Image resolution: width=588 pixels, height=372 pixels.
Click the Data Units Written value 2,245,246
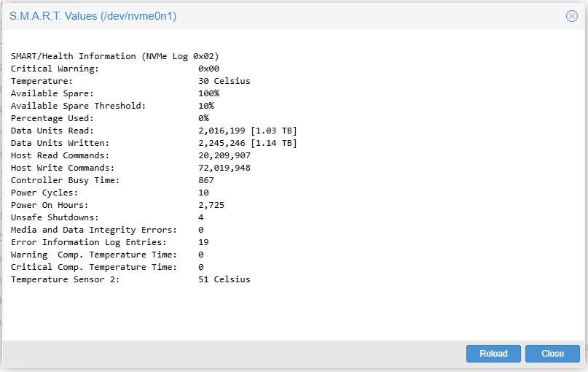[222, 143]
